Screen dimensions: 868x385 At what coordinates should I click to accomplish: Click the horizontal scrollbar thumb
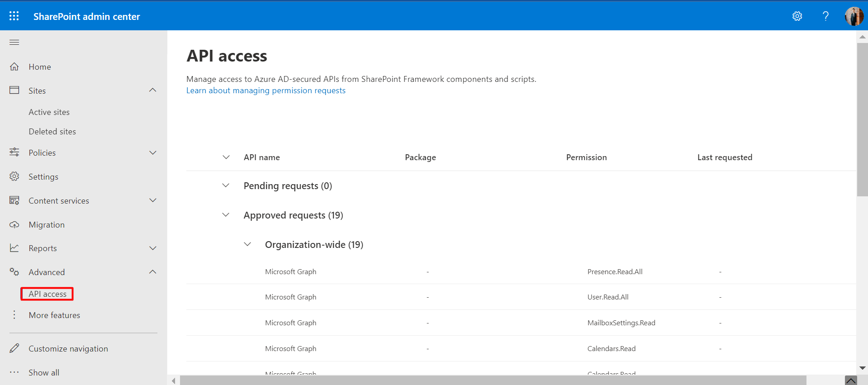click(493, 380)
